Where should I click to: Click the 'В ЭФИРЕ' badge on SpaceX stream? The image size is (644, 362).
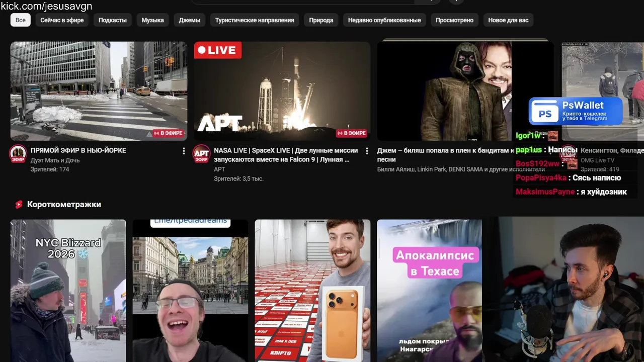352,133
